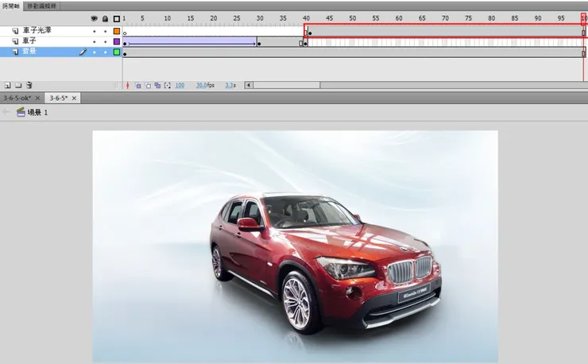Toggle visibility dot of 車子光澤 layer
Screen dimensions: 588x364
pos(95,31)
